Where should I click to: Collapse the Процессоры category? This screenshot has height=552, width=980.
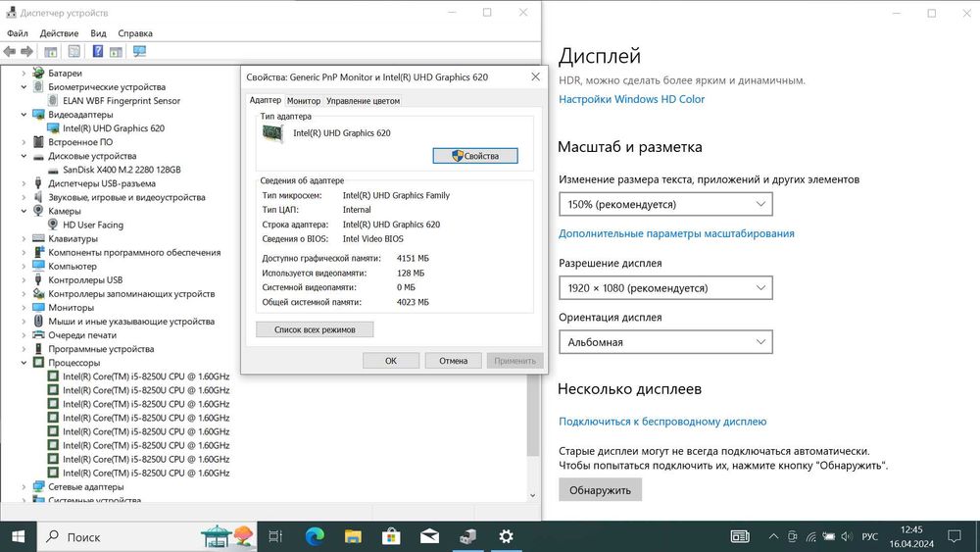click(24, 363)
